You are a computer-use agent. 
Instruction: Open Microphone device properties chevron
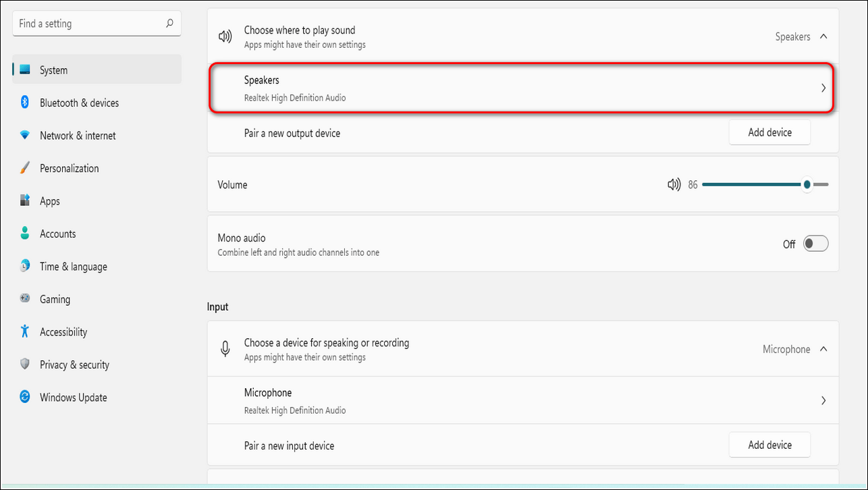(x=823, y=400)
